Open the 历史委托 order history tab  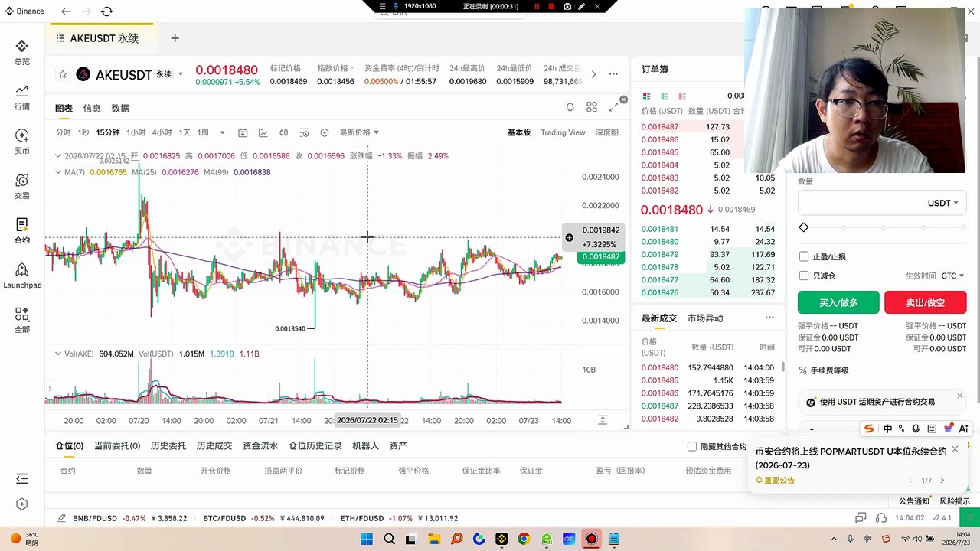168,445
